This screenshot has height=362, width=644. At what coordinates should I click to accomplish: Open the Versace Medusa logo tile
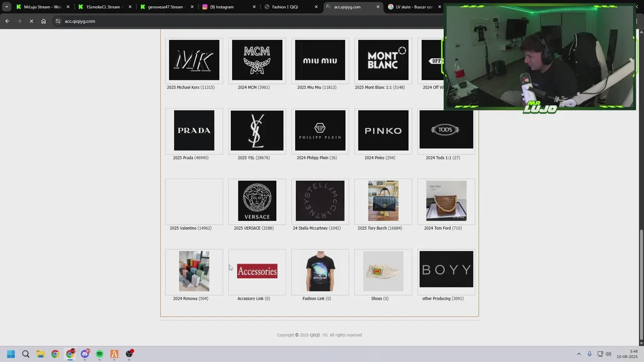(x=257, y=201)
